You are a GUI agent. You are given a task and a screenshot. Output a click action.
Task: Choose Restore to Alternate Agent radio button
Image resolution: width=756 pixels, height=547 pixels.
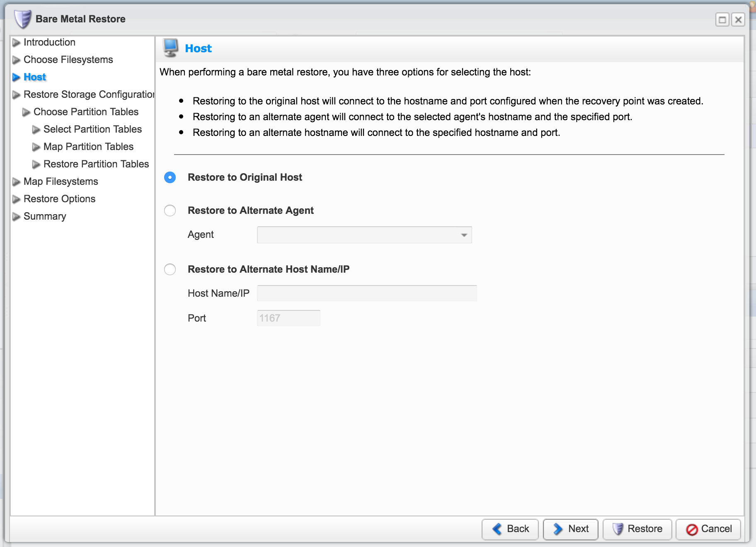(x=170, y=211)
